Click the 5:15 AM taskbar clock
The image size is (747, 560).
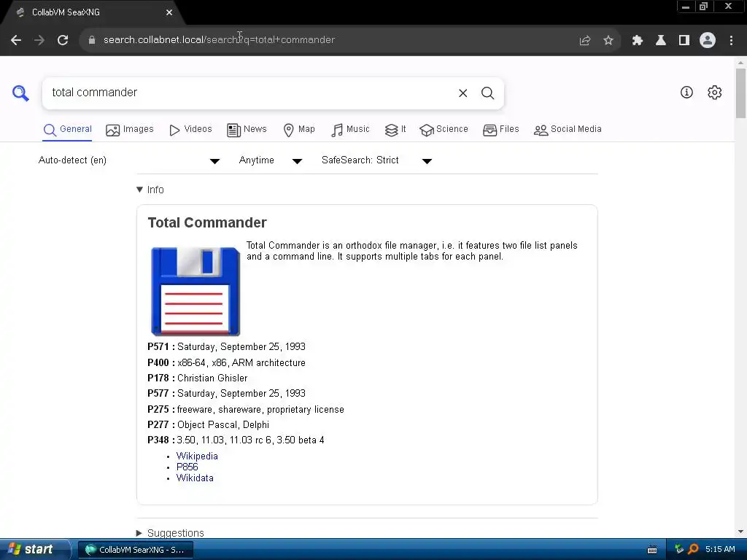[720, 550]
